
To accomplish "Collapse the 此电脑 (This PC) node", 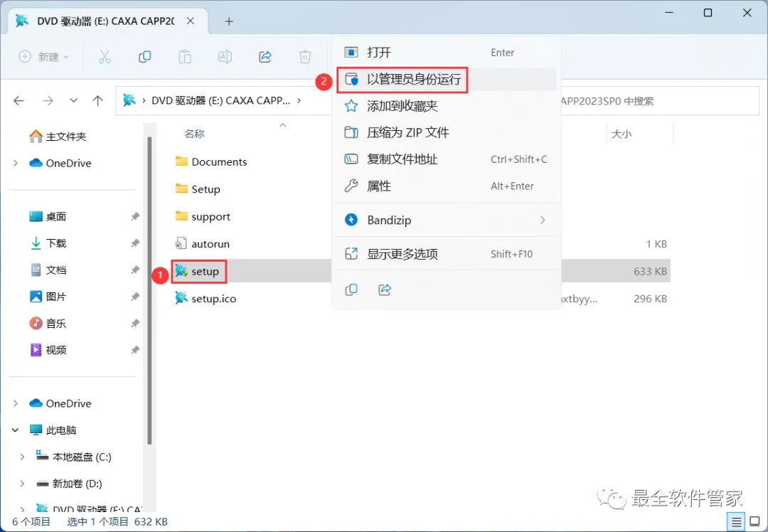I will [16, 430].
